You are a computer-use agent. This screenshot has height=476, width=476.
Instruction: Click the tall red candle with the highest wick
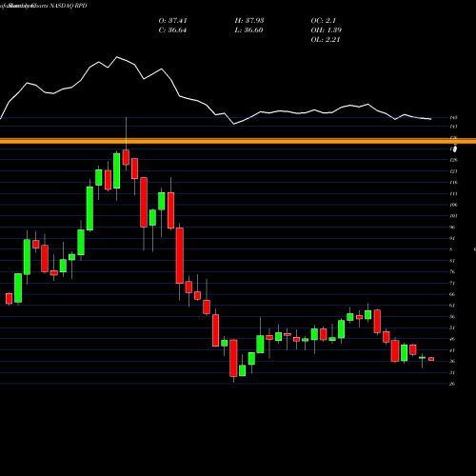click(x=126, y=157)
